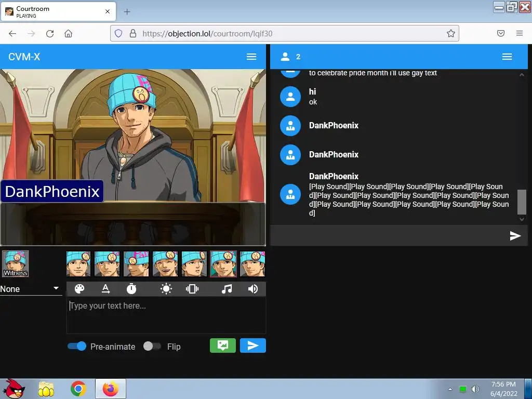532x399 pixels.
Task: Click the first DankPhoenix chat entry
Action: (334, 126)
